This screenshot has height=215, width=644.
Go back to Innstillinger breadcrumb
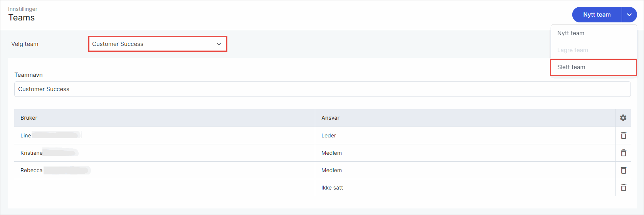tap(23, 9)
